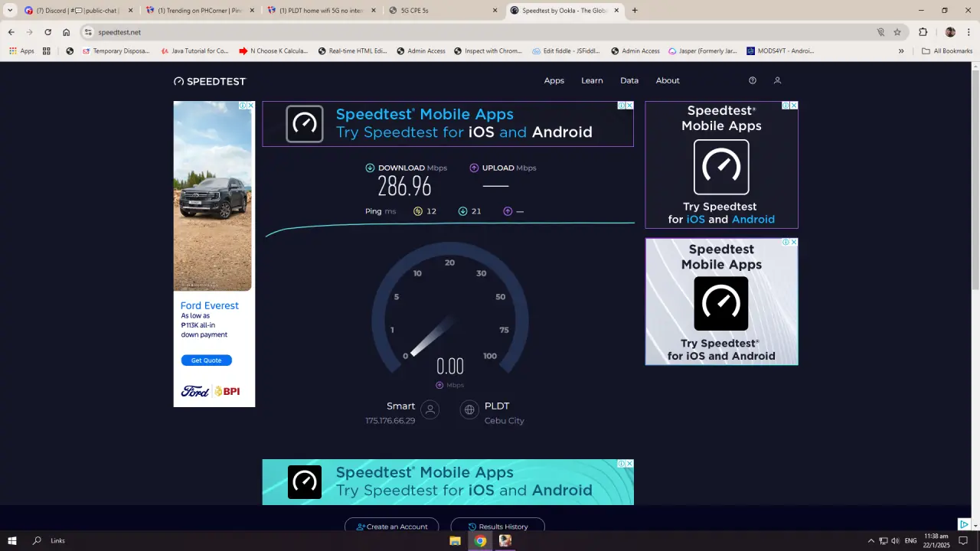Image resolution: width=980 pixels, height=551 pixels.
Task: Open the volume icon in system tray
Action: (x=895, y=541)
